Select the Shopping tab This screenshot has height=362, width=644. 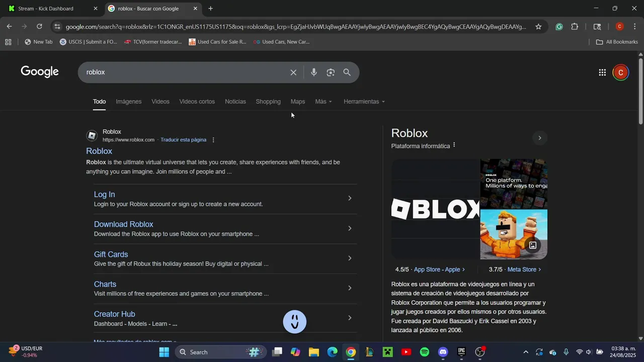268,102
